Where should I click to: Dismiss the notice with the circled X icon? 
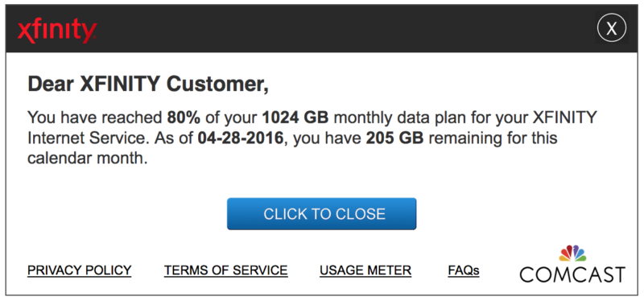click(612, 28)
